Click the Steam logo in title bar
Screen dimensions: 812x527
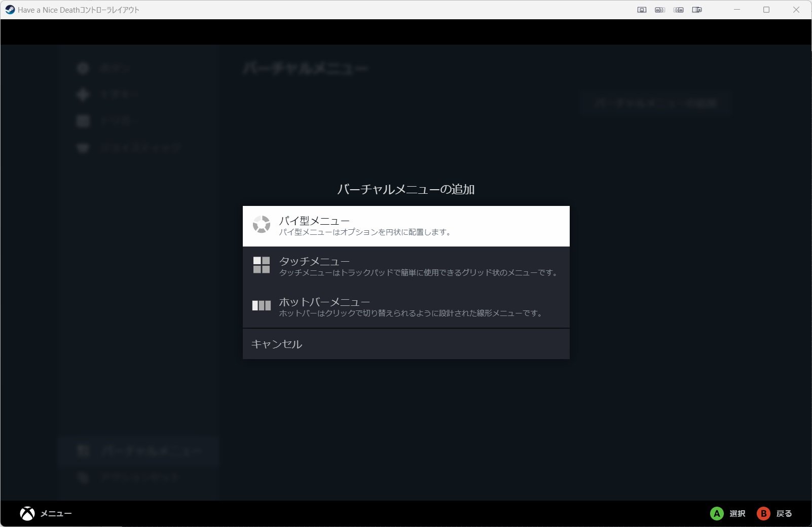10,10
